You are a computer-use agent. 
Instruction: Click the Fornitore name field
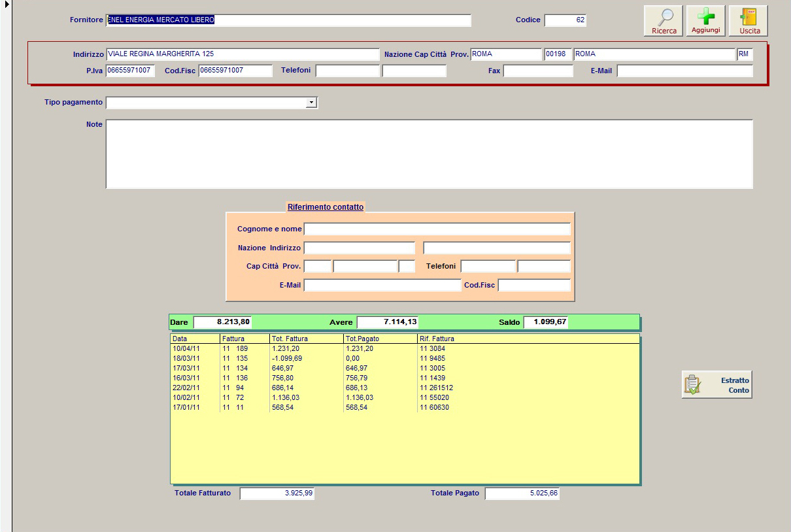[288, 20]
